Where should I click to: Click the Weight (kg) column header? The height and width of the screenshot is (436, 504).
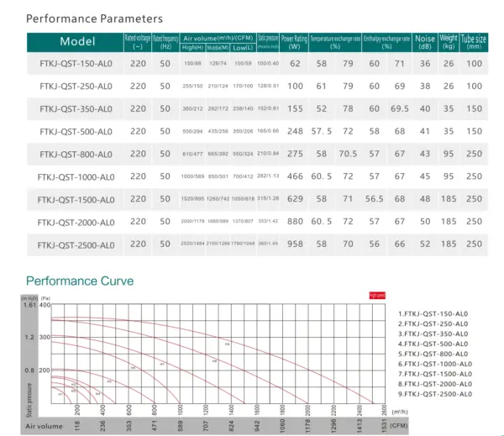click(x=449, y=42)
